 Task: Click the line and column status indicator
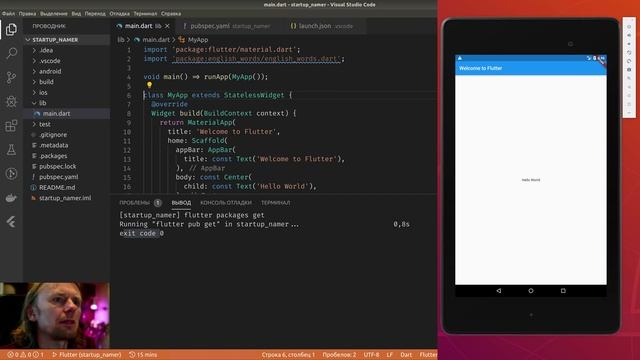288,355
